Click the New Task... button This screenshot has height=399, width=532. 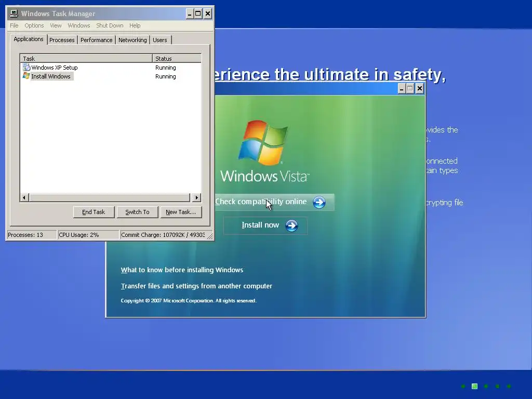coord(181,212)
